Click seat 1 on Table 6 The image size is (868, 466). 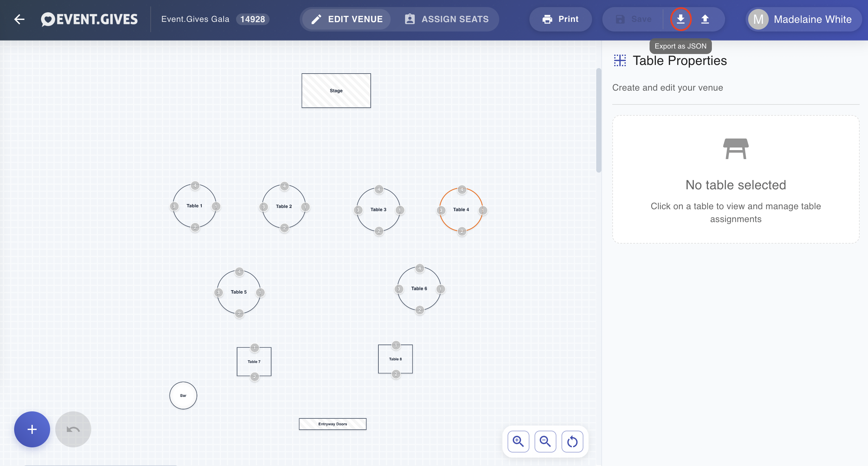[440, 289]
